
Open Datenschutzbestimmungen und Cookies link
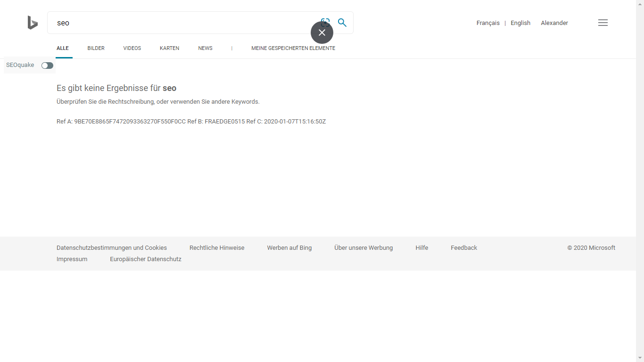pyautogui.click(x=112, y=248)
